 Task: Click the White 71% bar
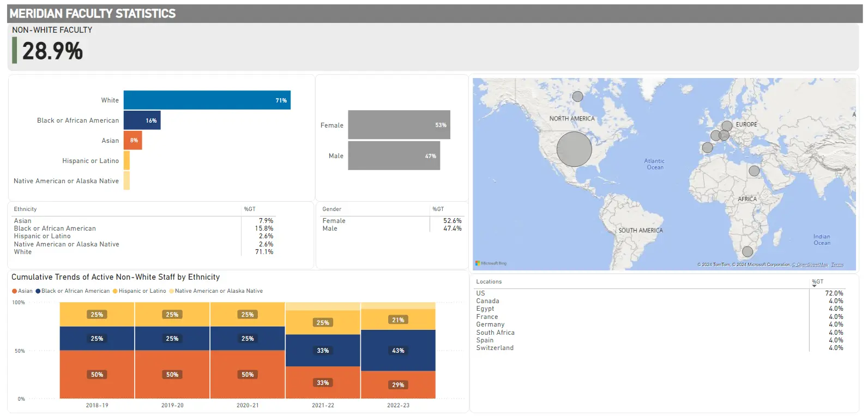pyautogui.click(x=207, y=100)
